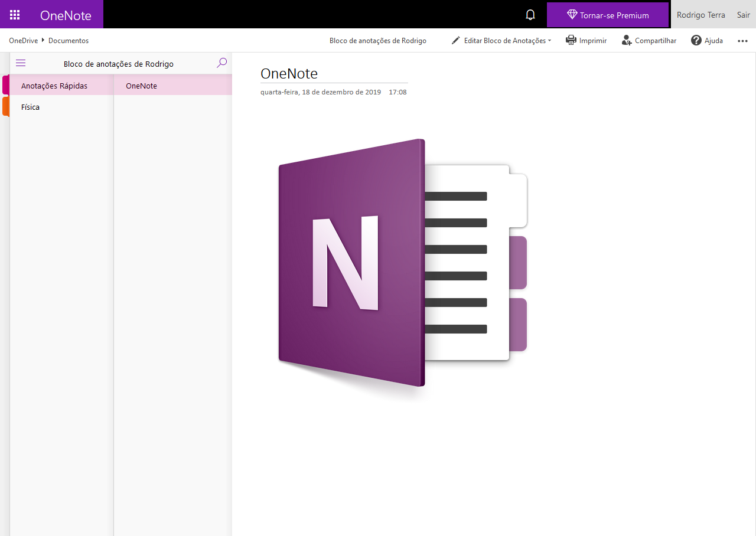The height and width of the screenshot is (536, 756).
Task: Click the Sair sign-out link
Action: coord(743,15)
